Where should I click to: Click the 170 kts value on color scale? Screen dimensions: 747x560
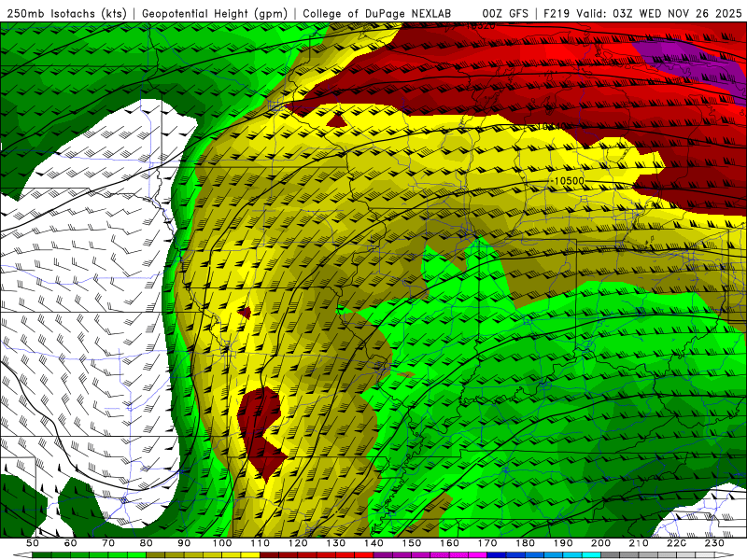(x=487, y=543)
